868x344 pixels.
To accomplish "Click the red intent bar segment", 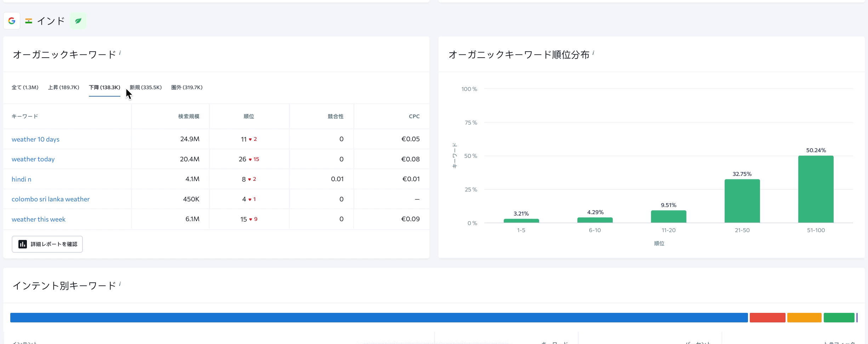I will [x=767, y=317].
